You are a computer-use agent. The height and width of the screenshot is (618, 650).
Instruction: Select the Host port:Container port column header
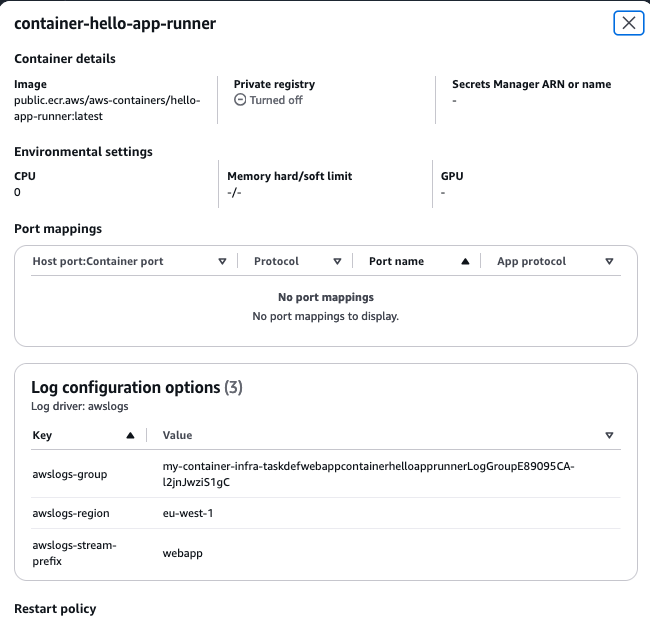point(98,261)
